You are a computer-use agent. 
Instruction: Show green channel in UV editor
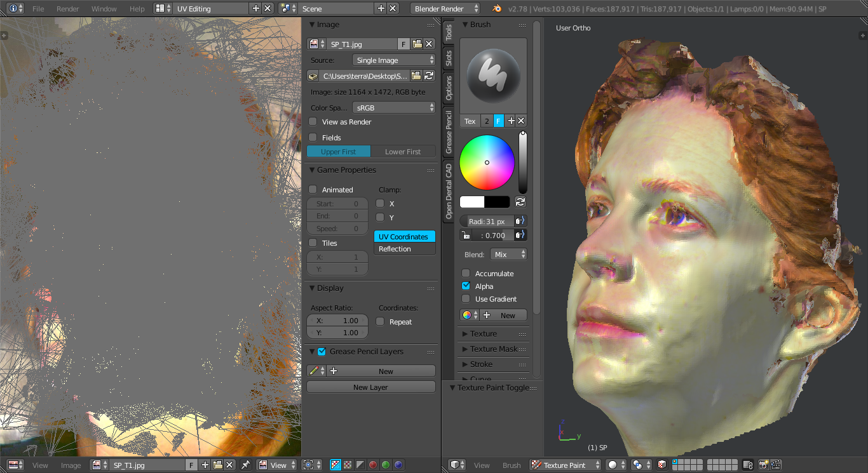(x=386, y=465)
